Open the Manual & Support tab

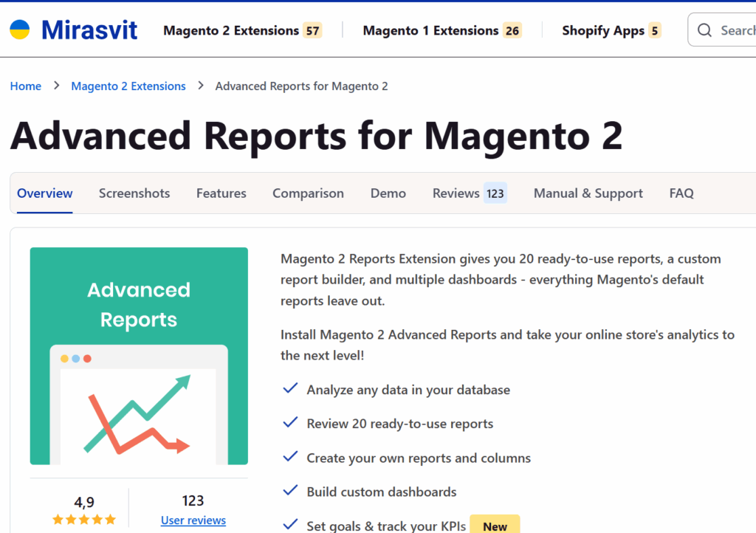pos(588,193)
